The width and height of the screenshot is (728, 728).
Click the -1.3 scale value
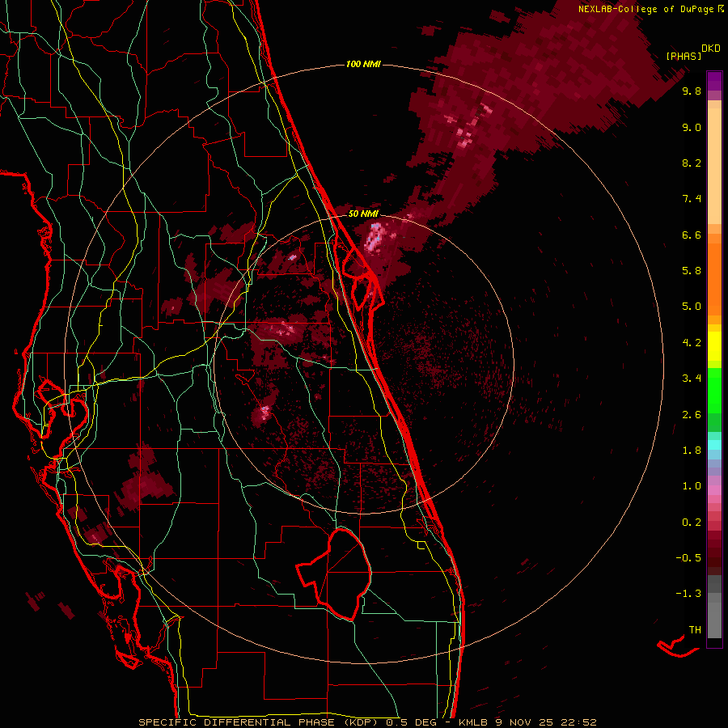[x=688, y=594]
